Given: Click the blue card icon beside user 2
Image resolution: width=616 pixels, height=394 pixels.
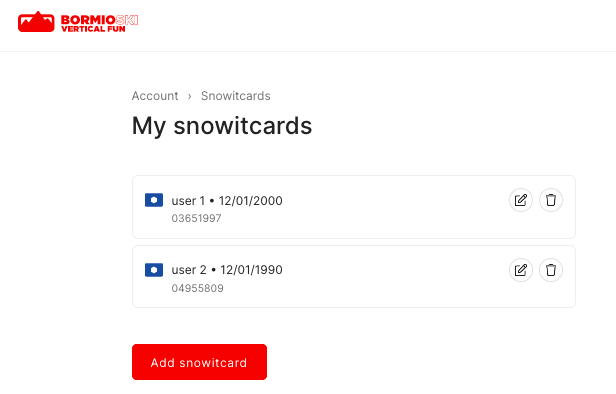Looking at the screenshot, I should point(154,270).
